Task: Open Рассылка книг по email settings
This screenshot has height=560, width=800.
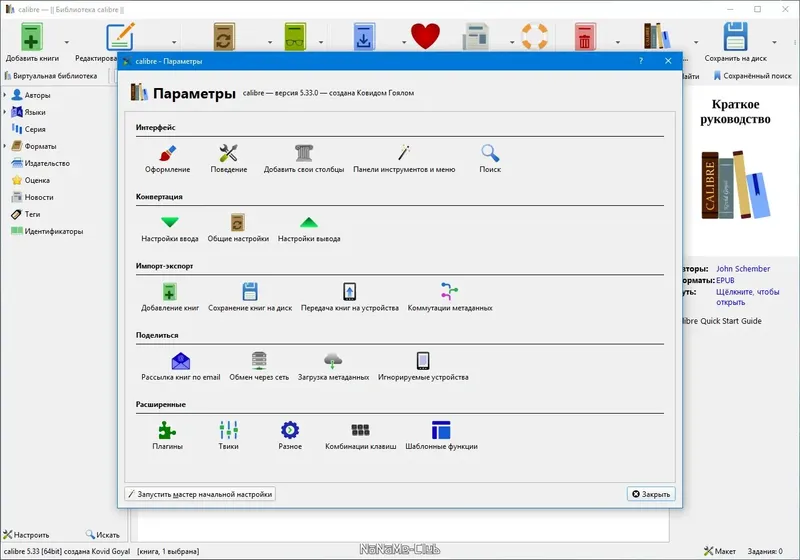Action: (x=181, y=367)
